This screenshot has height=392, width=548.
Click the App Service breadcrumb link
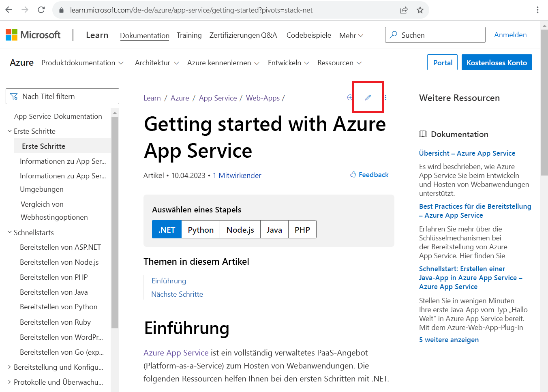[x=218, y=98]
